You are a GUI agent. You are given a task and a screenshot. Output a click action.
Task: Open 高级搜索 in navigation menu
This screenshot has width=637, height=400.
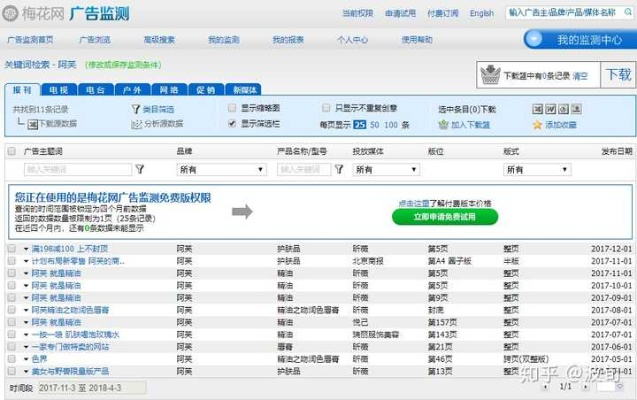point(159,40)
